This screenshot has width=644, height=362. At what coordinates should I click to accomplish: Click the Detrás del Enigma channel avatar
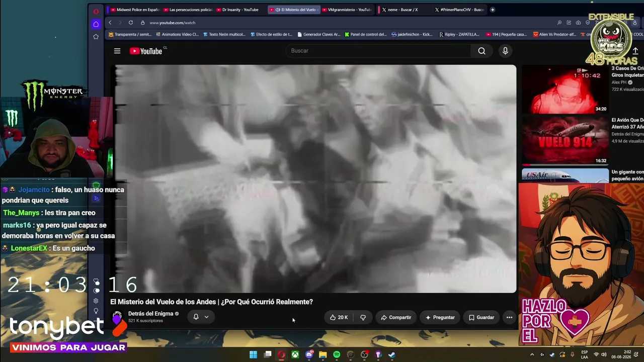pyautogui.click(x=117, y=317)
